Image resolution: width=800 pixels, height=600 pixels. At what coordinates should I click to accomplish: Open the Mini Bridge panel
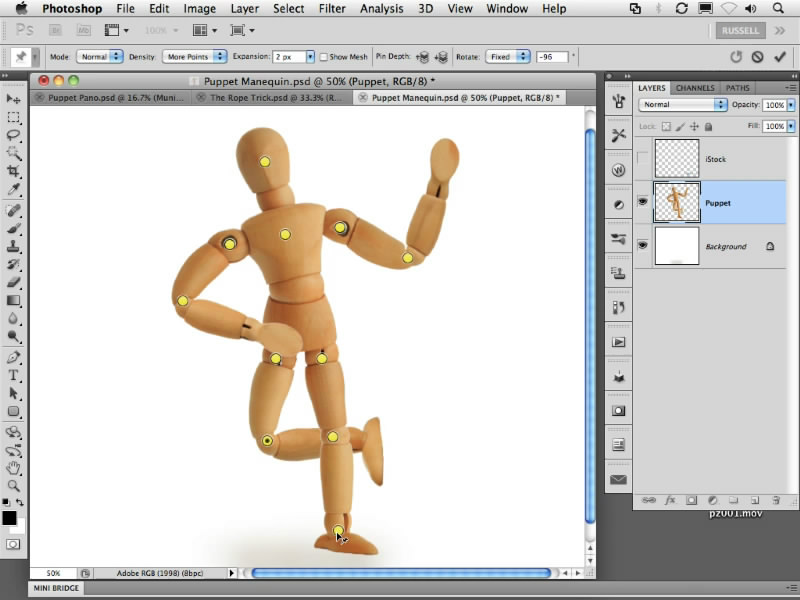(x=56, y=589)
